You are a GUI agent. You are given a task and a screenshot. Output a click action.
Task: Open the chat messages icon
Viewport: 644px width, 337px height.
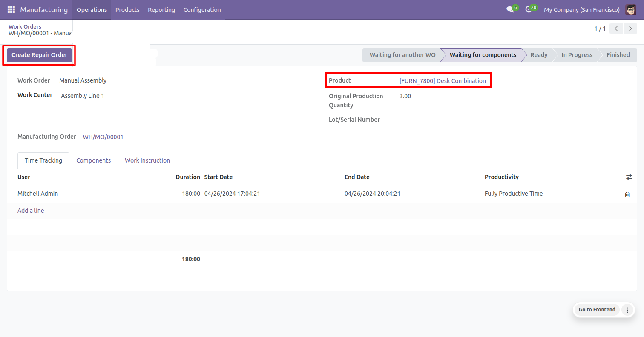pos(510,9)
